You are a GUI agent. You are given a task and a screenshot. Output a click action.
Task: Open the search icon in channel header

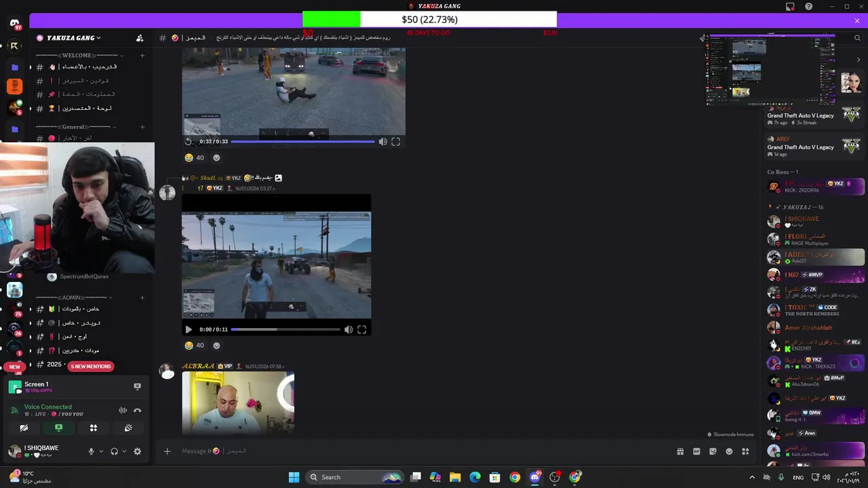click(857, 38)
